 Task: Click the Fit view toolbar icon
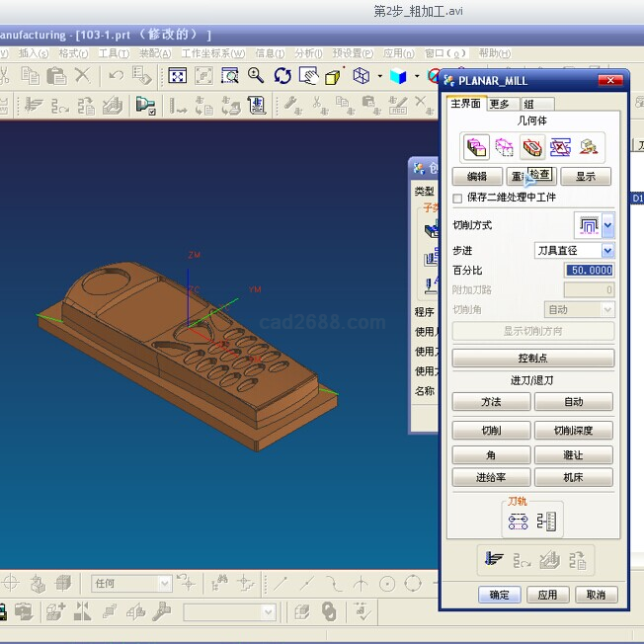click(x=178, y=76)
